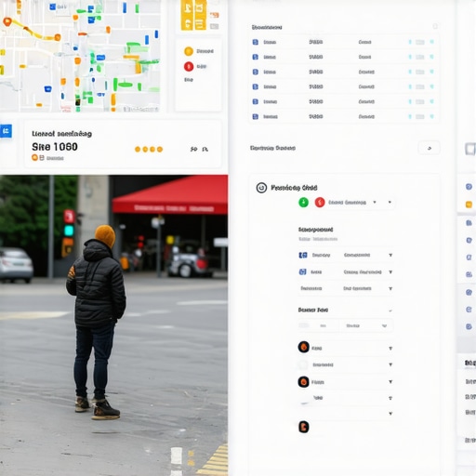Click the round outlined icon beside the panel heading
This screenshot has width=476, height=476.
pyautogui.click(x=261, y=188)
